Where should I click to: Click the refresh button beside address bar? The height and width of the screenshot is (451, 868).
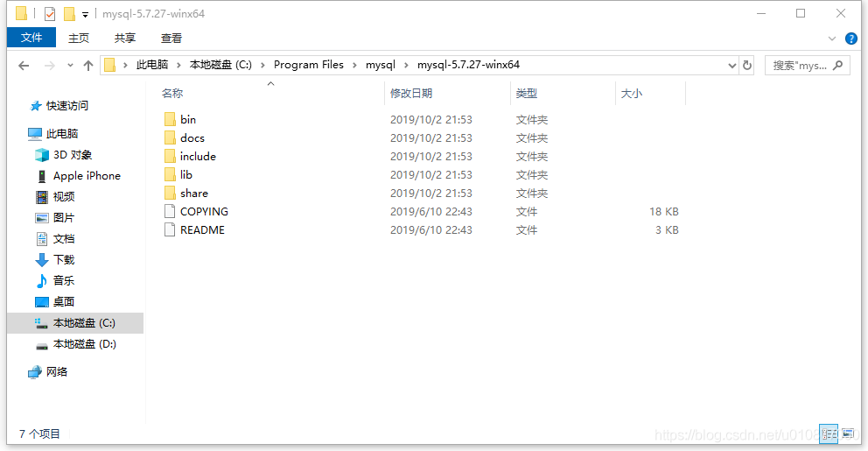[x=746, y=66]
